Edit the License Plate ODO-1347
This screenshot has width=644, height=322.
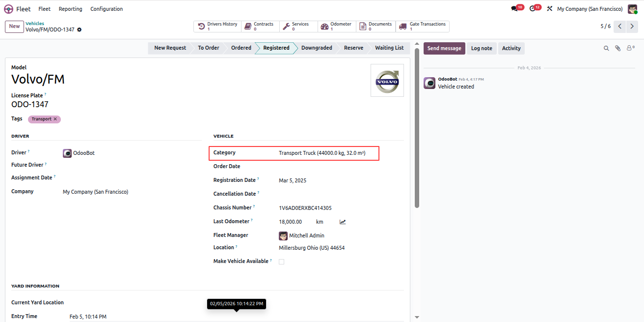[x=30, y=104]
